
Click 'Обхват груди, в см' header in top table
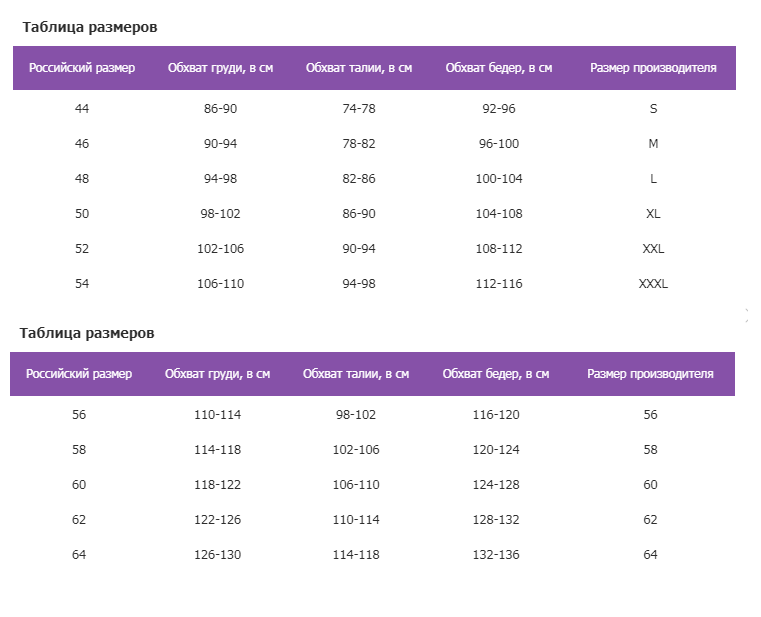[x=220, y=68]
